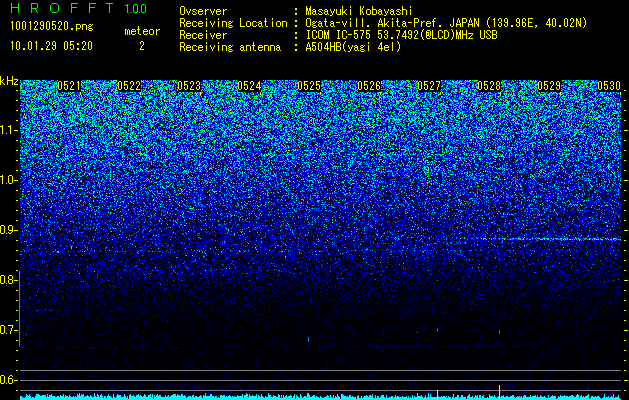Click the version number 1.00
The height and width of the screenshot is (400, 629).
click(x=135, y=8)
